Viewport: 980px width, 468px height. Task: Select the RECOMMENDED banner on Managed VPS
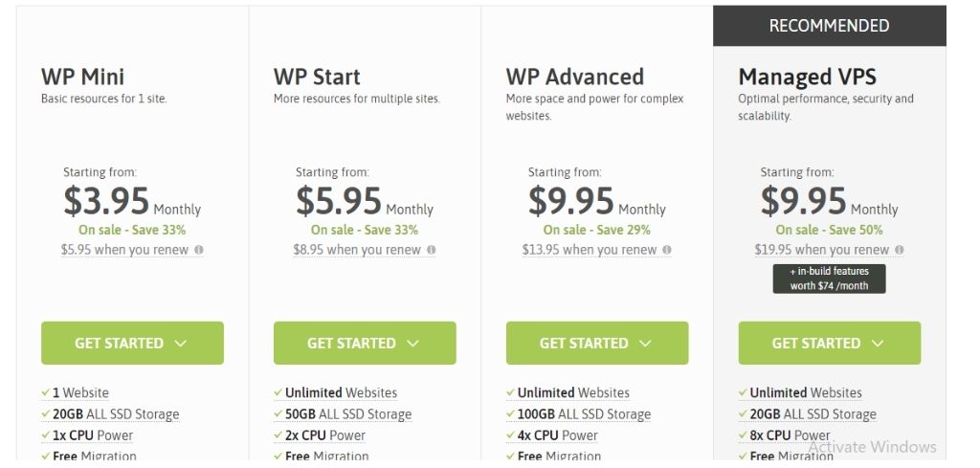(x=830, y=26)
